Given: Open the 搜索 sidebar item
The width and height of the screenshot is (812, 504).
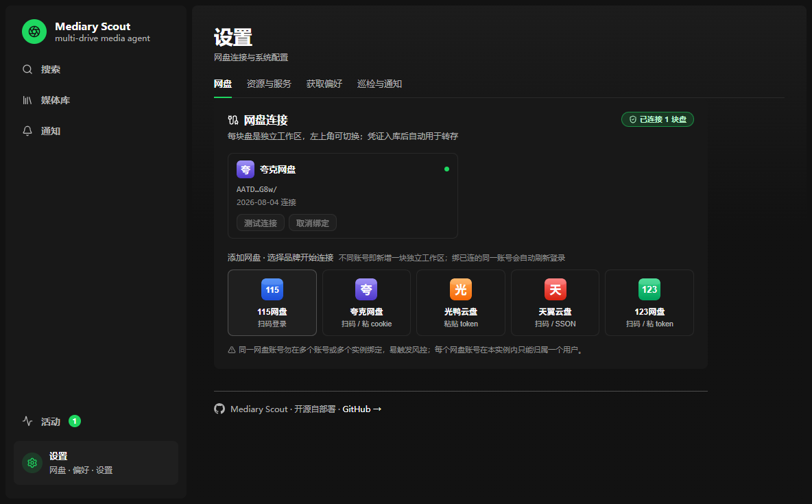Looking at the screenshot, I should 96,69.
